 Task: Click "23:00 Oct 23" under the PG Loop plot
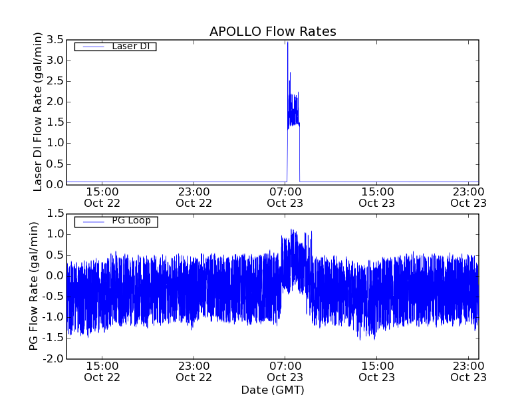(x=469, y=372)
